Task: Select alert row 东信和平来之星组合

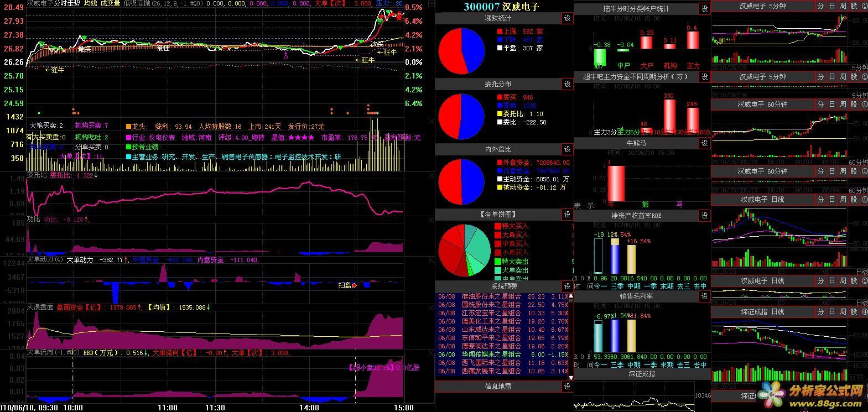Action: 503,338
